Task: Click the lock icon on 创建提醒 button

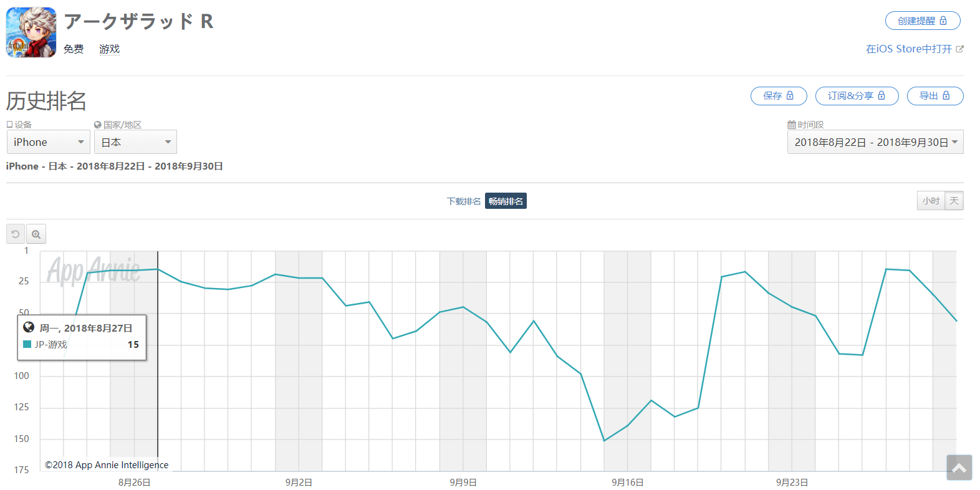Action: coord(943,21)
